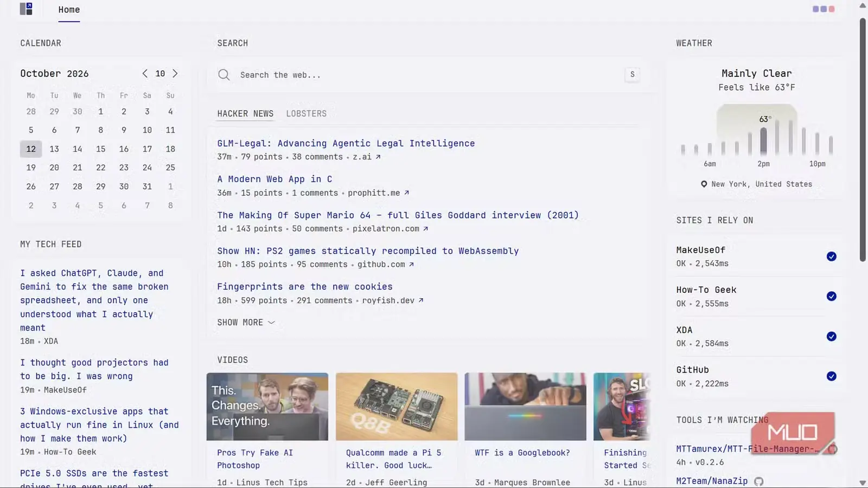Open Pros Try Fake AI Photoshop thumbnail
This screenshot has height=488, width=868.
click(267, 407)
